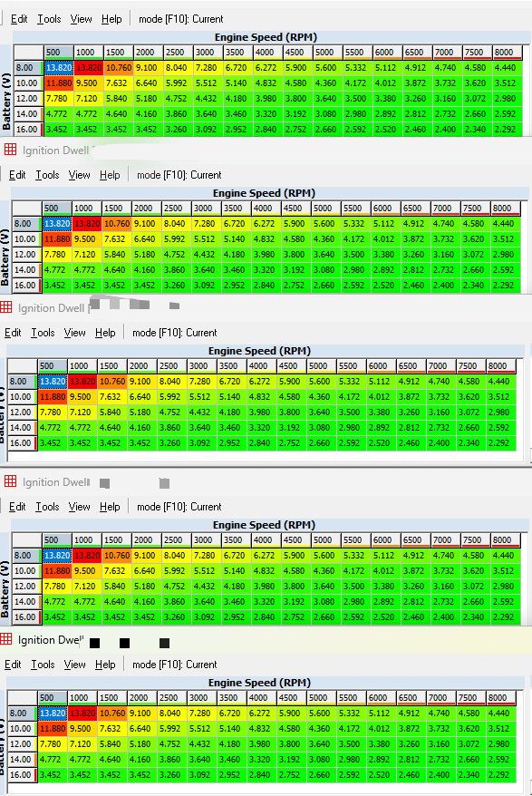The image size is (532, 796).
Task: Select the highlighted 13.820 cell under 500 in topmost table
Action: tap(59, 67)
